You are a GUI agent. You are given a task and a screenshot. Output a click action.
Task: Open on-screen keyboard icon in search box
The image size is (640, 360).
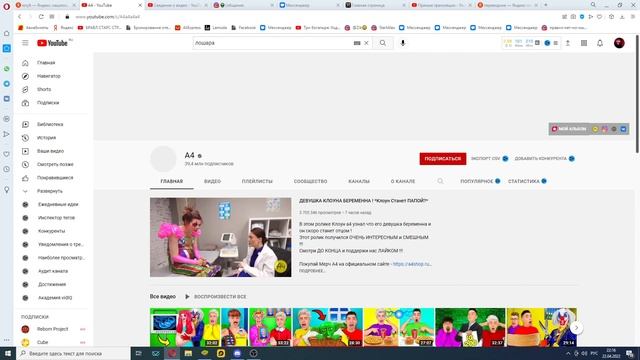click(357, 43)
